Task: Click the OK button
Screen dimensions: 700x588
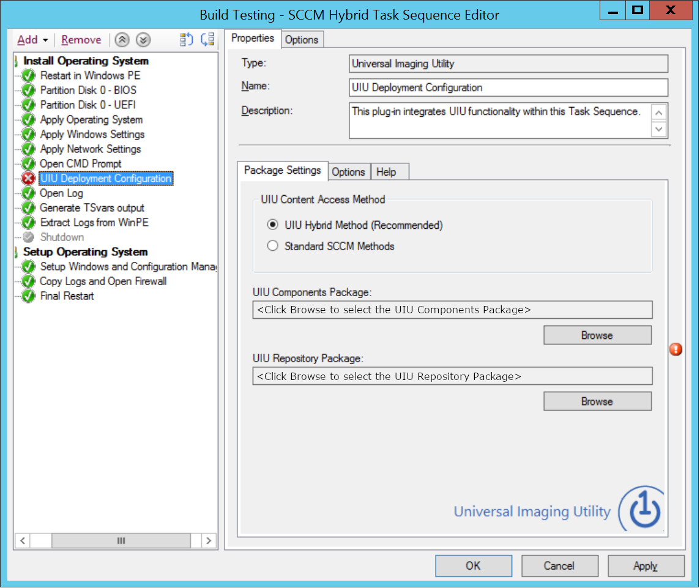Action: pos(473,566)
